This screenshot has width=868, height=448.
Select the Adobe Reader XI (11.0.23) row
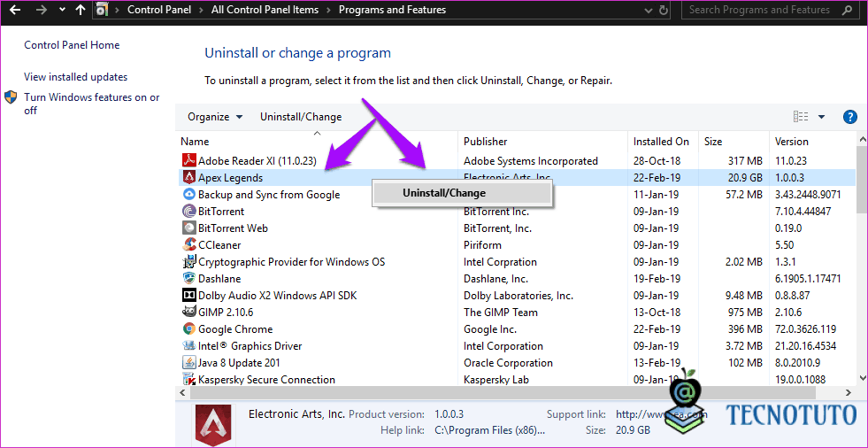tap(516, 160)
